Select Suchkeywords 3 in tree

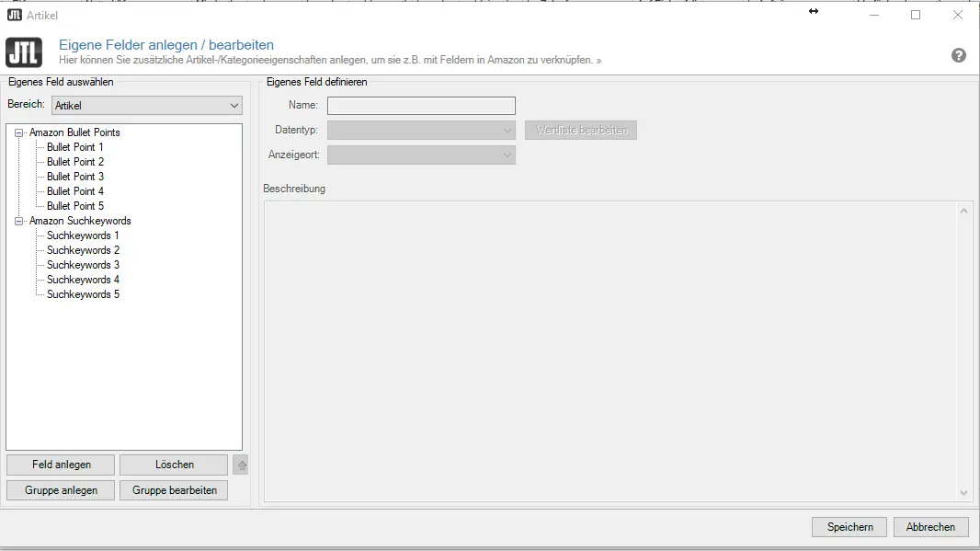(x=83, y=265)
